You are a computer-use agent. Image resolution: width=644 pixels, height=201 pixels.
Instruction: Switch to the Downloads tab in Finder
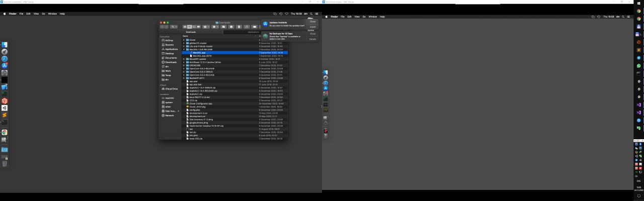click(191, 32)
